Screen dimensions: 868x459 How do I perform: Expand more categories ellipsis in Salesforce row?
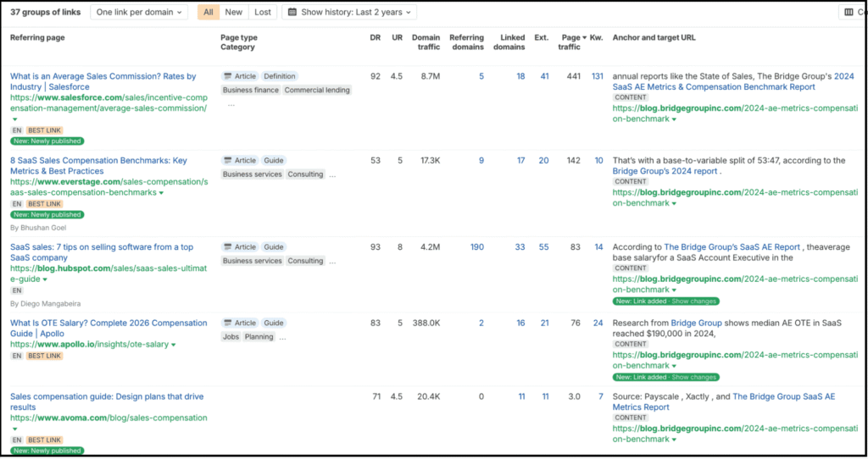click(x=231, y=104)
